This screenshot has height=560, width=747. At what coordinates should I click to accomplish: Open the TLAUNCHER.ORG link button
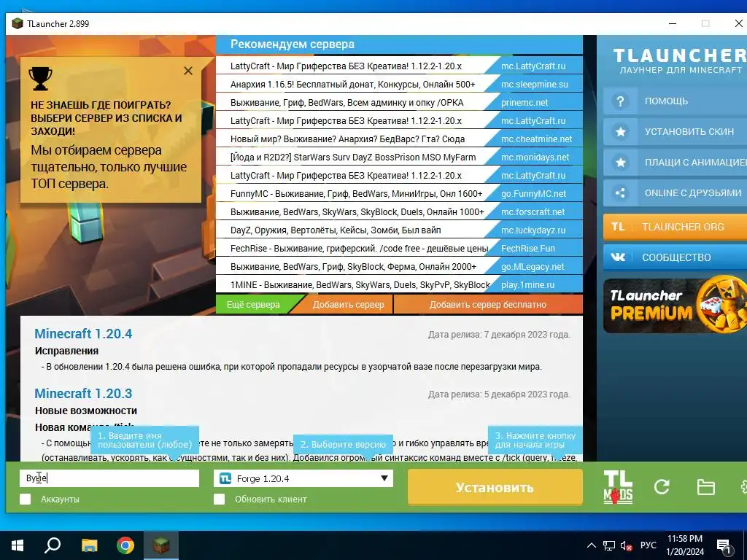point(675,227)
